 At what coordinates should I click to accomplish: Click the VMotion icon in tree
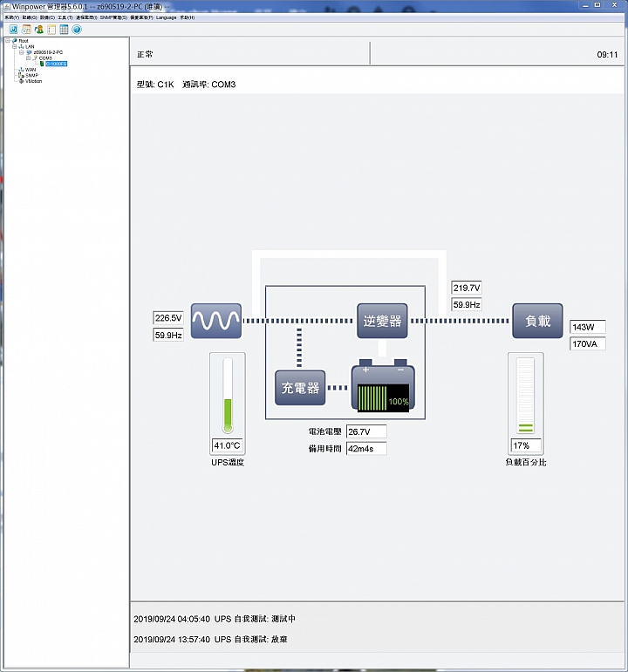[x=22, y=81]
